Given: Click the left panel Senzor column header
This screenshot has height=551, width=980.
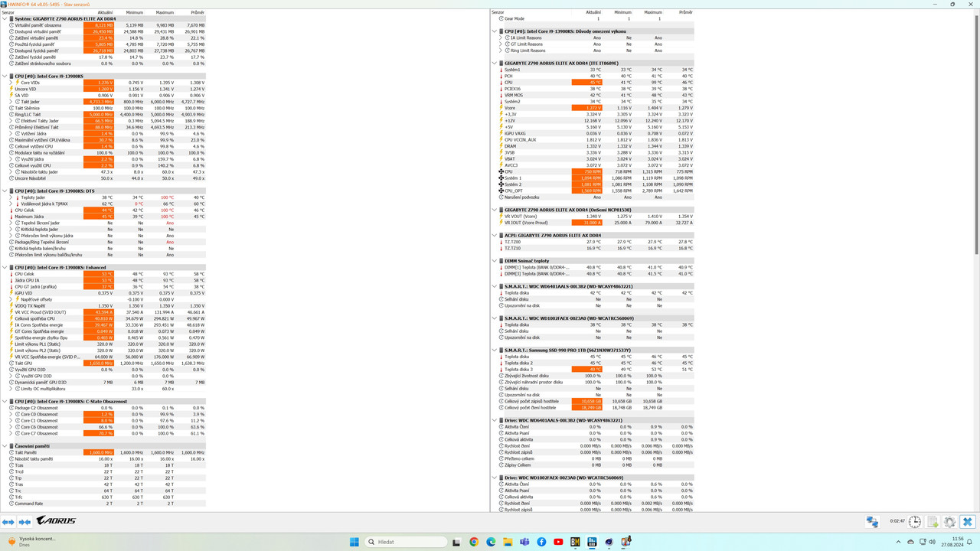Looking at the screenshot, I should (8, 12).
